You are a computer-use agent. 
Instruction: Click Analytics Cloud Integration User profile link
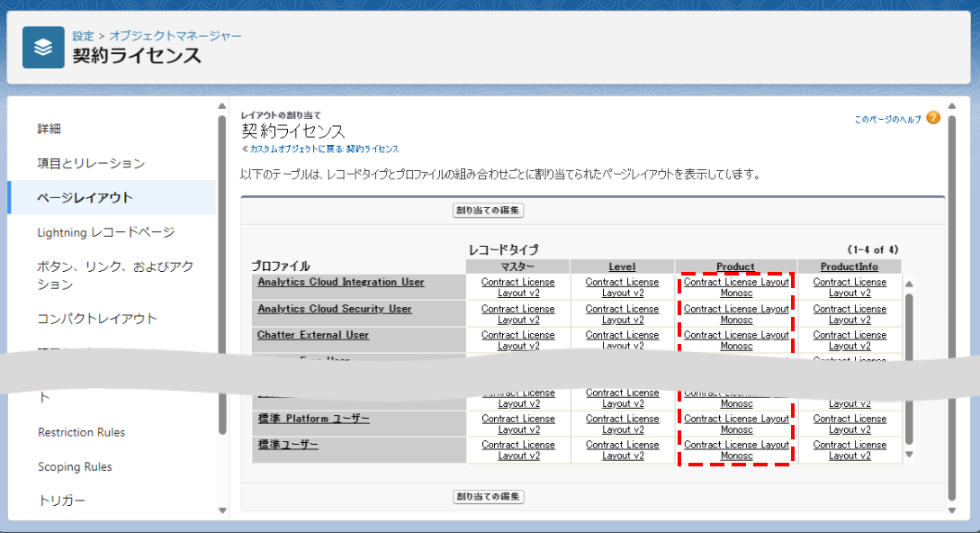(340, 282)
